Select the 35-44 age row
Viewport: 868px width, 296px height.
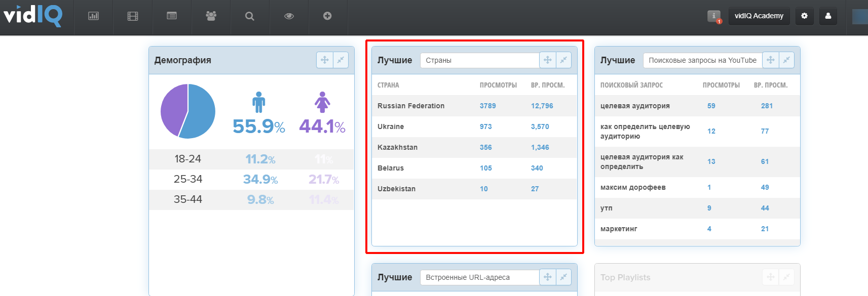click(x=251, y=199)
